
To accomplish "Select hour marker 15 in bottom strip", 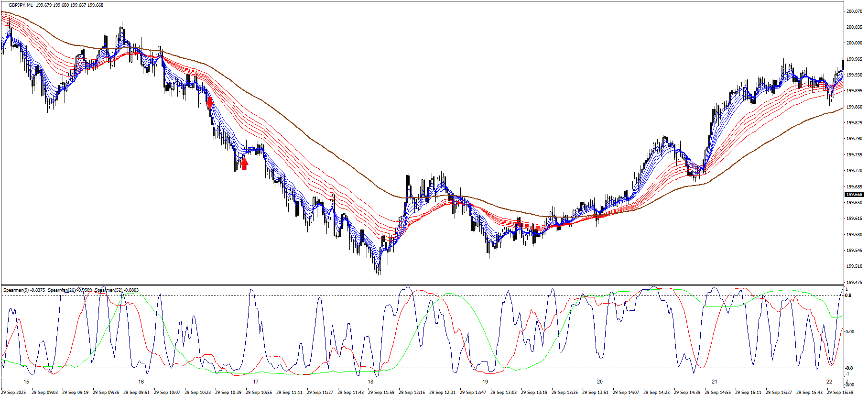I will (26, 382).
